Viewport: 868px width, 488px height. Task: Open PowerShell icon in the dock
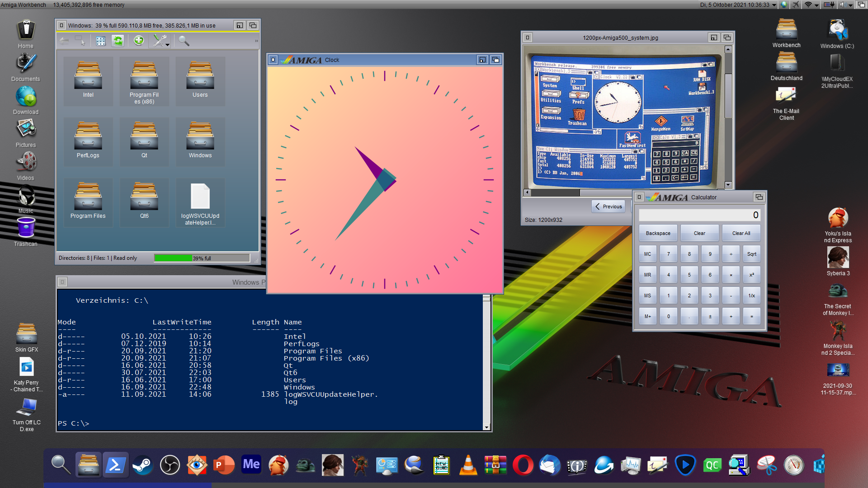[115, 465]
